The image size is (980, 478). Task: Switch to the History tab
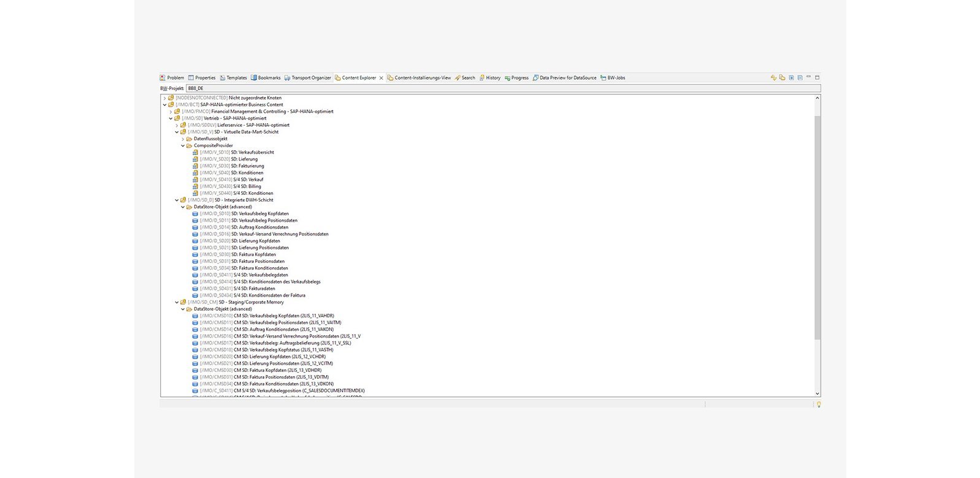pyautogui.click(x=490, y=78)
